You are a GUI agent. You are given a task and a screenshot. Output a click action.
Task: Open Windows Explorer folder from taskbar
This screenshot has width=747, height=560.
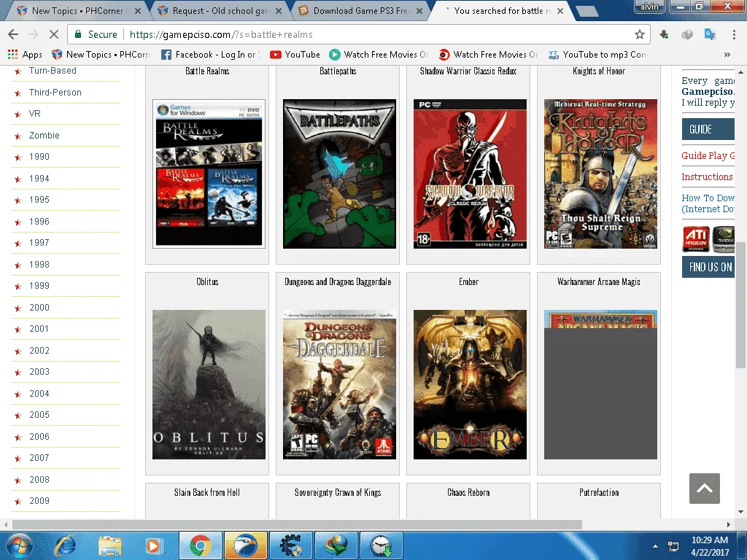(x=110, y=545)
